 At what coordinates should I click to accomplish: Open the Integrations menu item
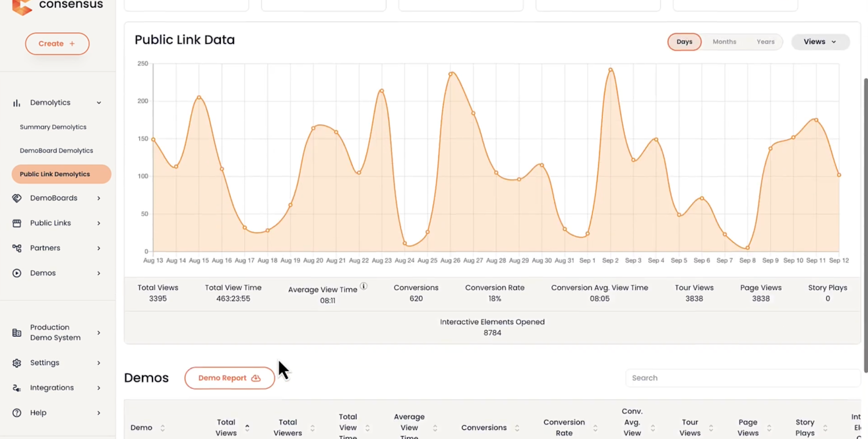(52, 388)
